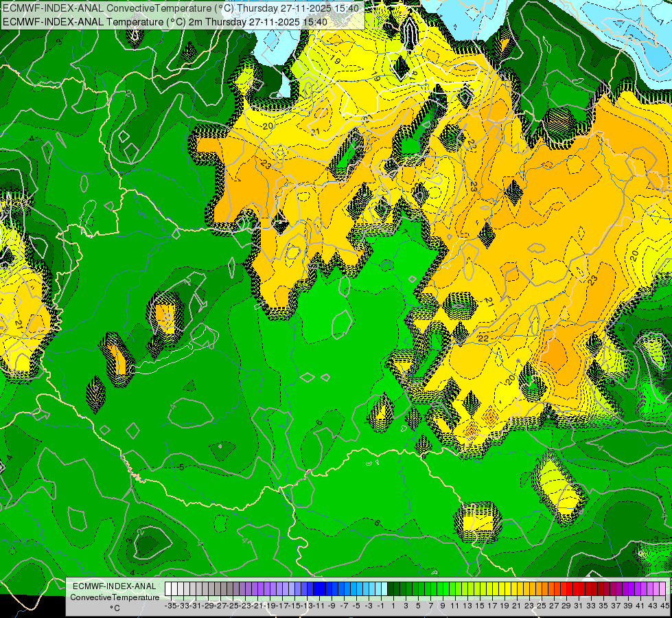Click the legend number 29
Image resolution: width=672 pixels, height=618 pixels.
tap(566, 606)
